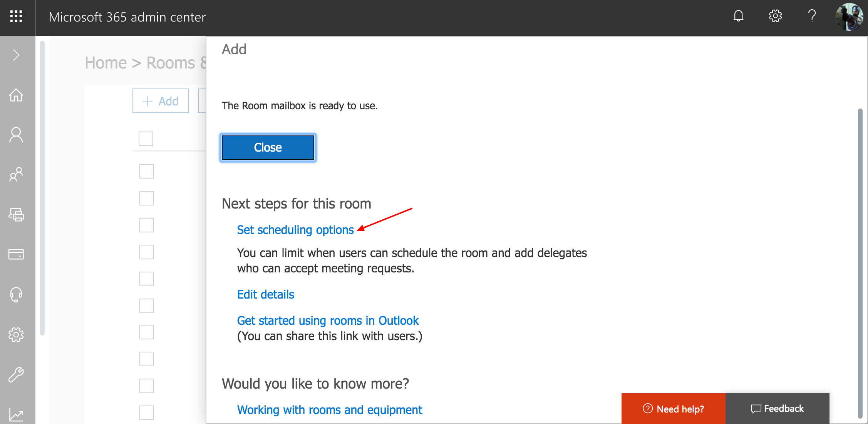Select the Users icon in sidebar
This screenshot has width=868, height=424.
(x=17, y=134)
